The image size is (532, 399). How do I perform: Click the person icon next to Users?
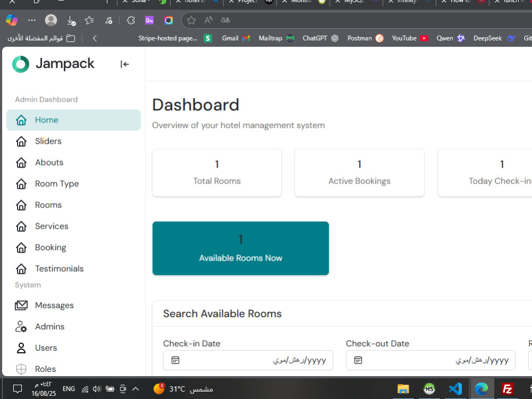coord(21,348)
